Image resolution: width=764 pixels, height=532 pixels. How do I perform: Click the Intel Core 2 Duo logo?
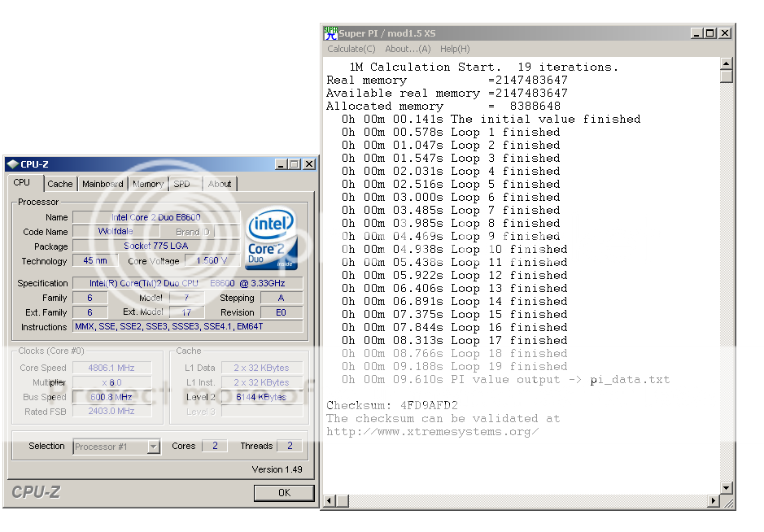point(271,238)
